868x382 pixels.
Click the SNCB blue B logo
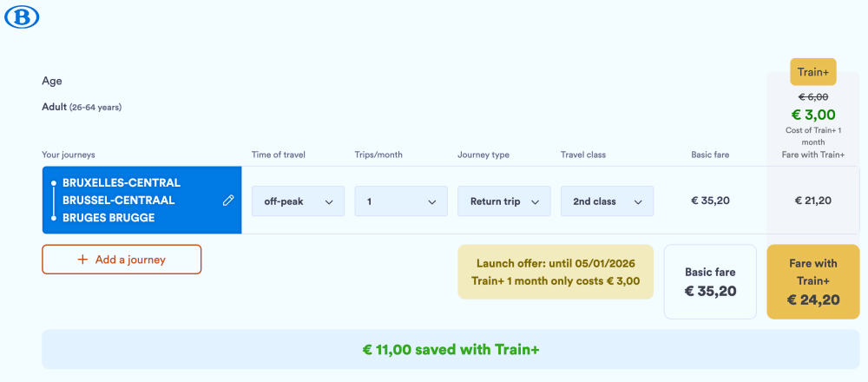[x=22, y=17]
